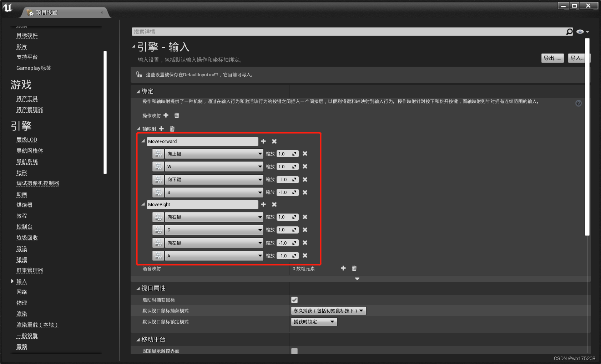Open the help question mark in 绑定 section
Image resolution: width=601 pixels, height=364 pixels.
[579, 103]
